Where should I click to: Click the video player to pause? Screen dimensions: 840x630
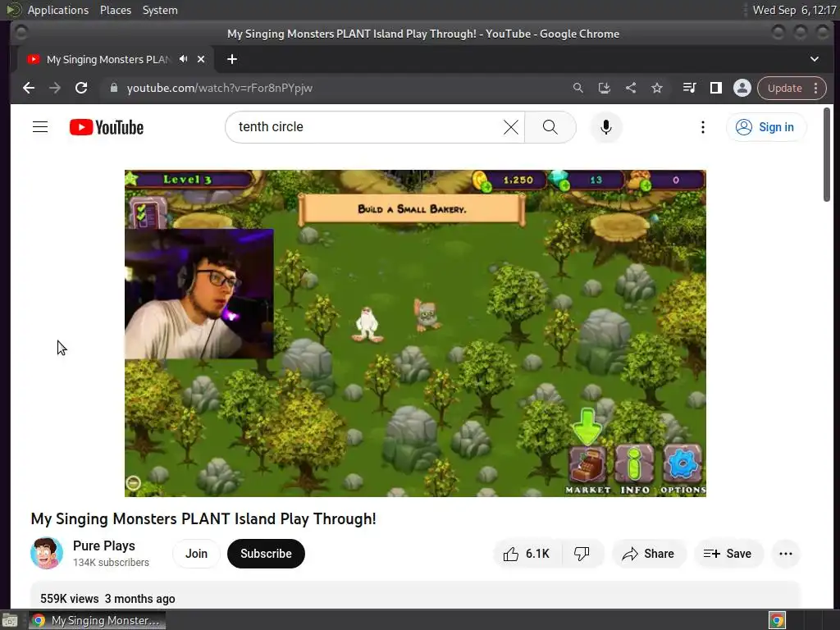tap(415, 333)
